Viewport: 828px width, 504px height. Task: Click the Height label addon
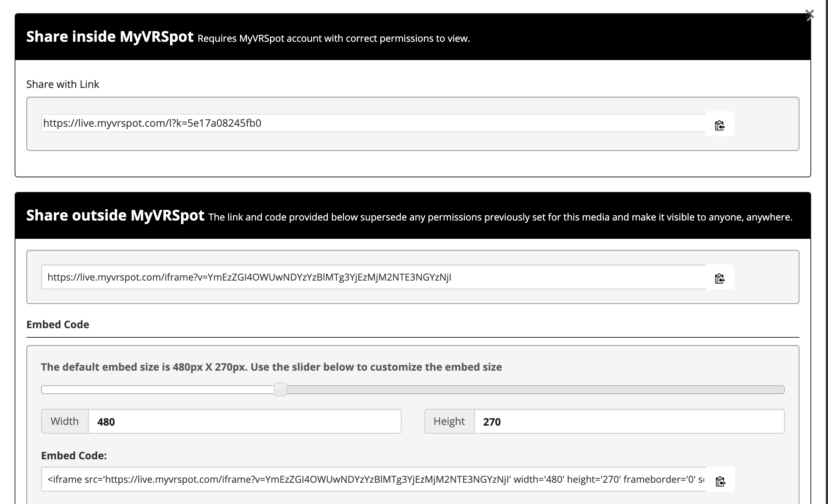tap(450, 421)
